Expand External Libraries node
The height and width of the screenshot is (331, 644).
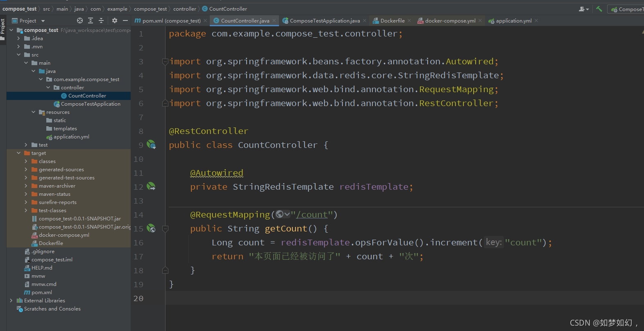[x=11, y=301]
